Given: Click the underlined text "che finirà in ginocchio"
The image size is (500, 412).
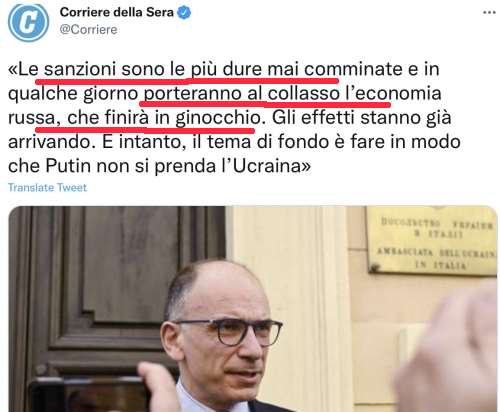Looking at the screenshot, I should (x=164, y=118).
